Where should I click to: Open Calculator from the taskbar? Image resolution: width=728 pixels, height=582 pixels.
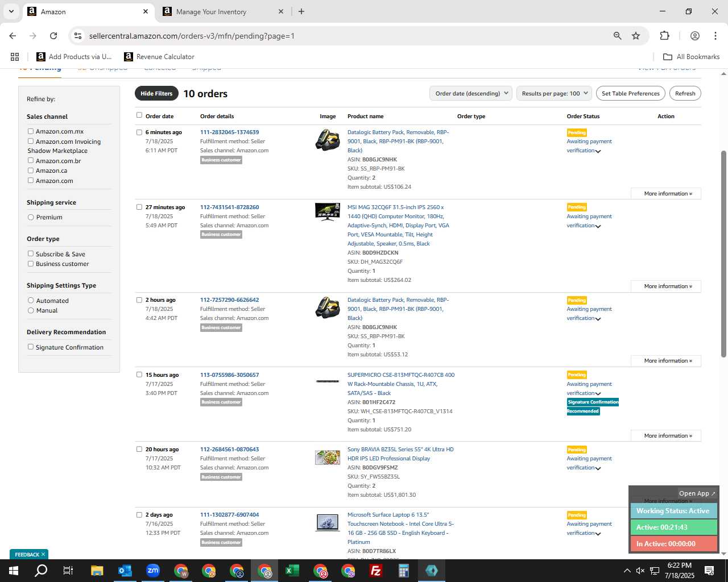(x=403, y=571)
